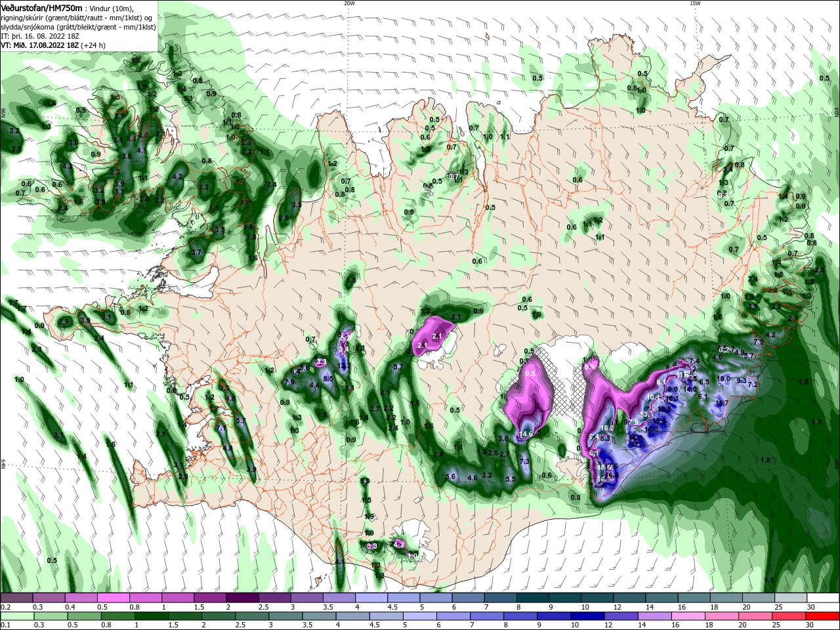Click the valid time "VT: Mið. 17.08.2022 18Z"
The width and height of the screenshot is (840, 630).
[40, 45]
